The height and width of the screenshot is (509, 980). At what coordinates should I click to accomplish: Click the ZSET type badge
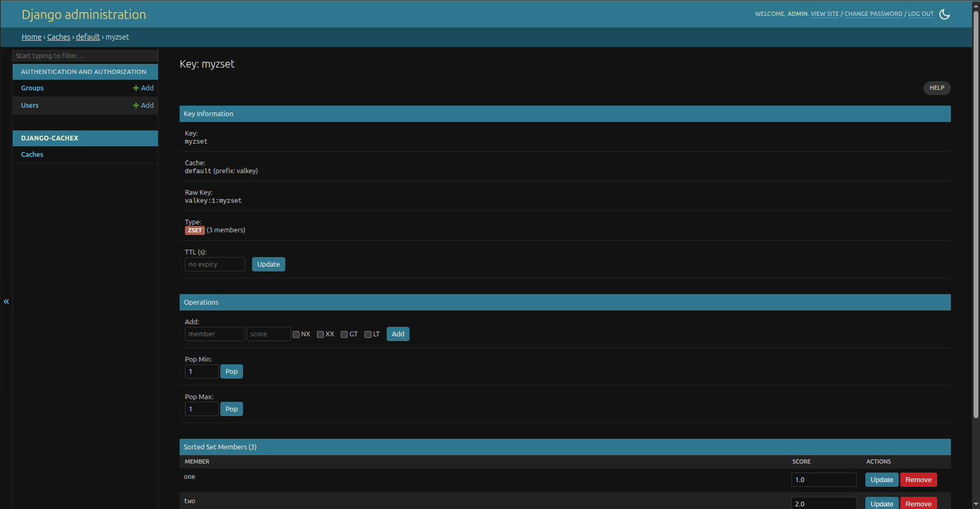click(x=194, y=230)
